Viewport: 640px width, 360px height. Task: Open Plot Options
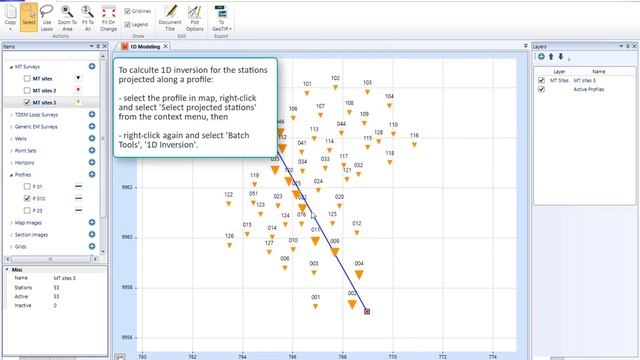coord(195,17)
